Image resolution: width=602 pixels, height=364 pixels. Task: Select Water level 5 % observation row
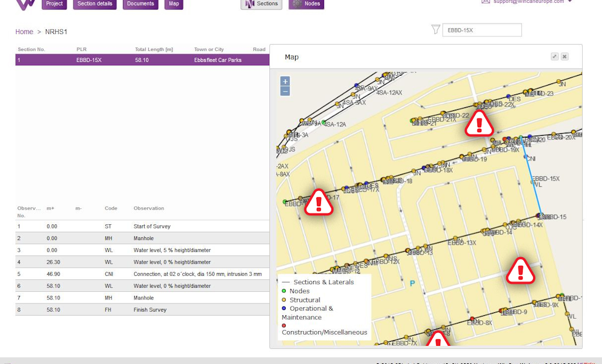coord(142,250)
